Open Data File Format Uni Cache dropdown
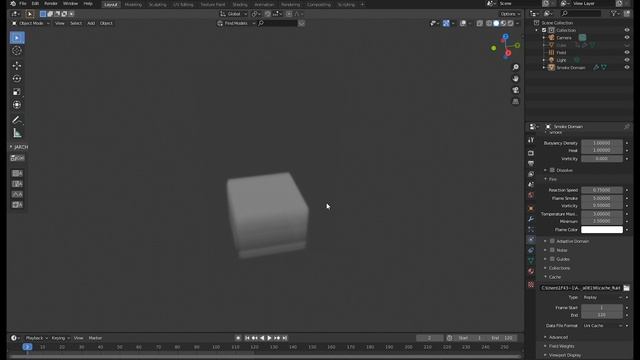640x360 pixels. click(602, 326)
